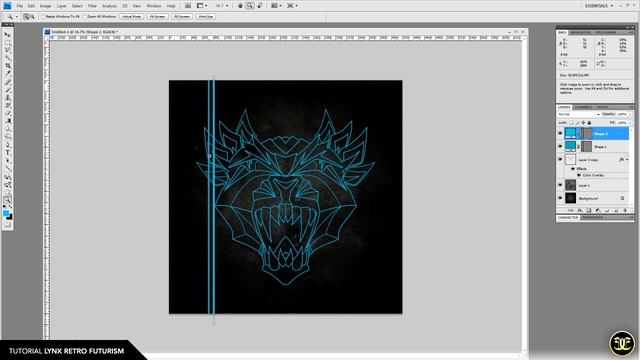
Task: Select the Rectangular Marquee tool
Action: pos(7,42)
